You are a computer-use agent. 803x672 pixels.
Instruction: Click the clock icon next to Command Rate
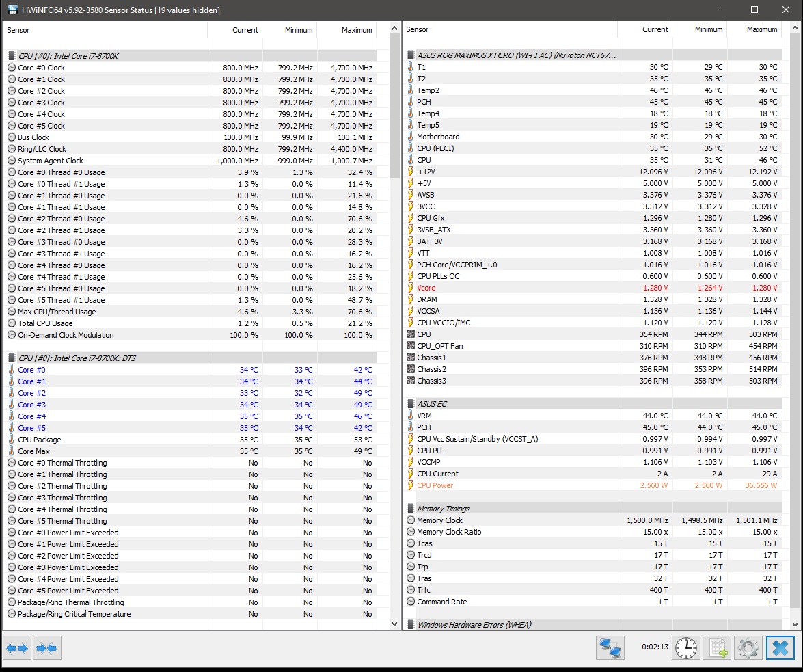410,602
